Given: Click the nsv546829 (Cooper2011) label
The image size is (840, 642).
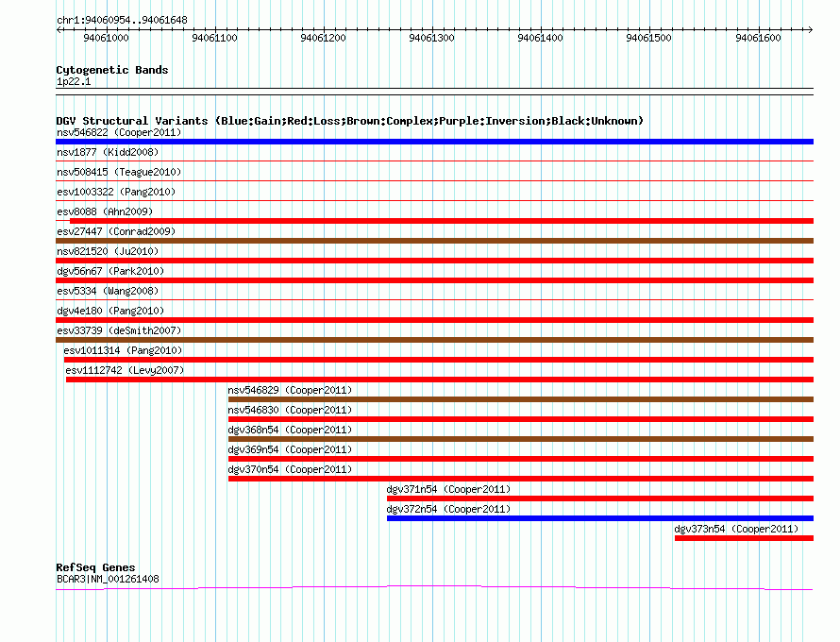Looking at the screenshot, I should click(x=290, y=390).
